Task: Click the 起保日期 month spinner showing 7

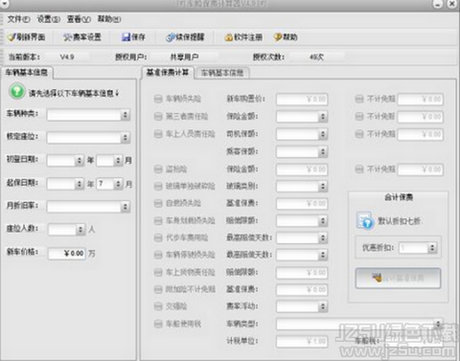Action: pyautogui.click(x=110, y=184)
